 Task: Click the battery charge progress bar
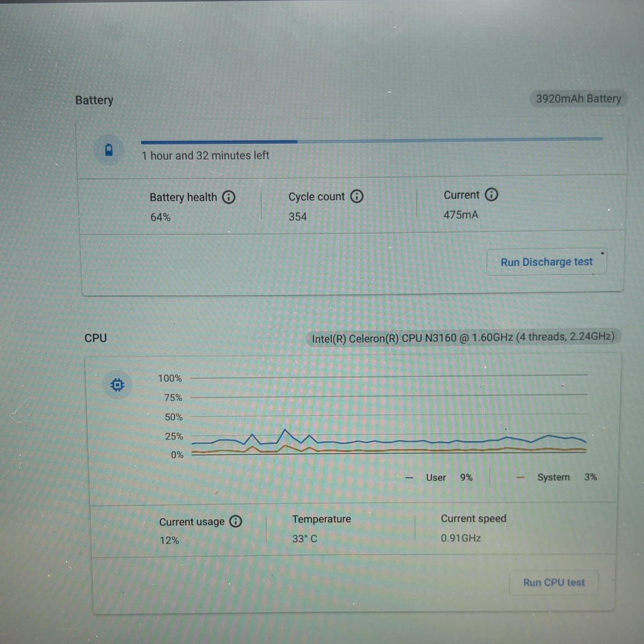pos(371,141)
